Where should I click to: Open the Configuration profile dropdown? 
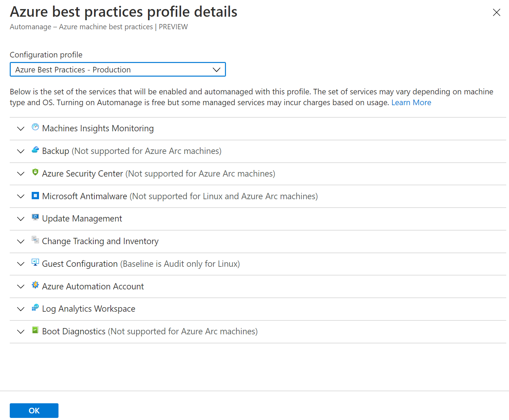(118, 70)
